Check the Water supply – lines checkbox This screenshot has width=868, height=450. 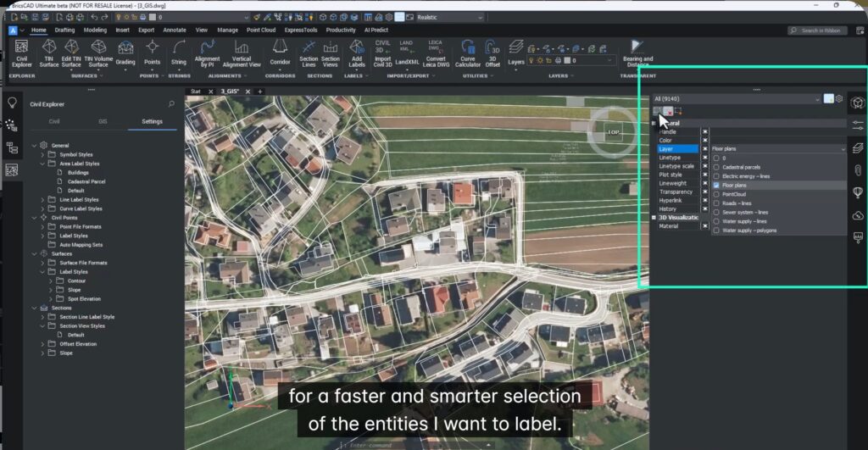pyautogui.click(x=716, y=221)
